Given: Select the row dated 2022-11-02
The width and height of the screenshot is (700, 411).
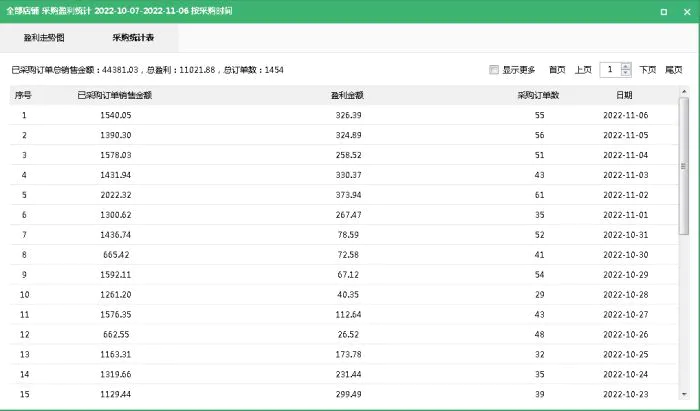Looking at the screenshot, I should tap(345, 195).
